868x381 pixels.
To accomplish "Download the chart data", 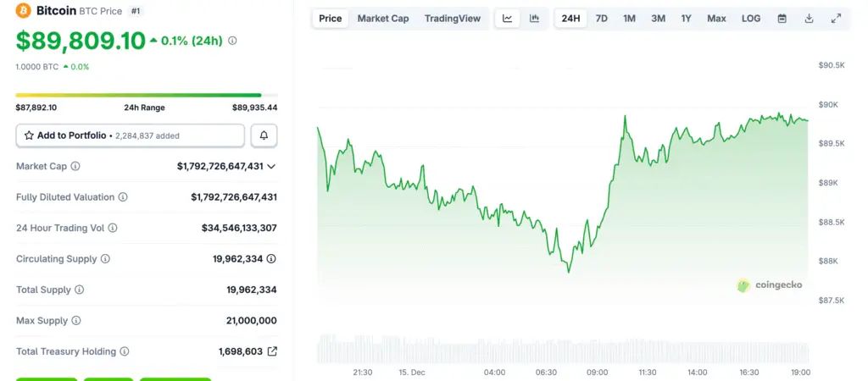I will point(809,19).
